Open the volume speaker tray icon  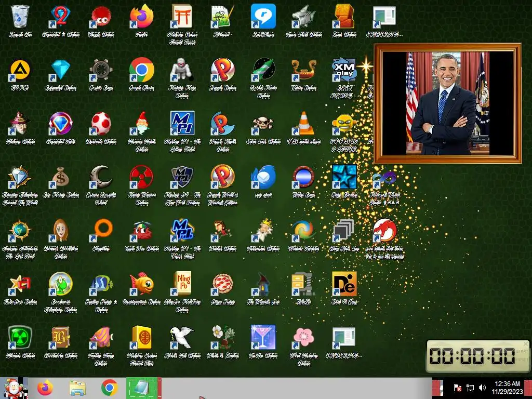pos(482,388)
